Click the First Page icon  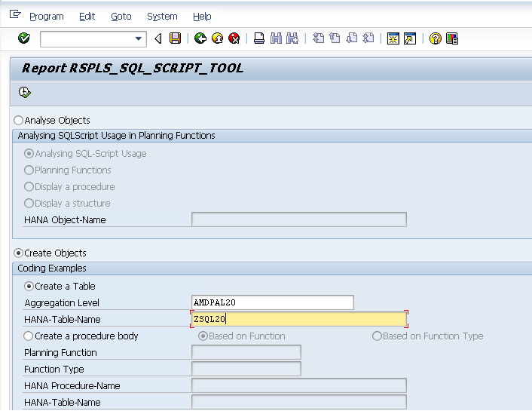tap(318, 38)
